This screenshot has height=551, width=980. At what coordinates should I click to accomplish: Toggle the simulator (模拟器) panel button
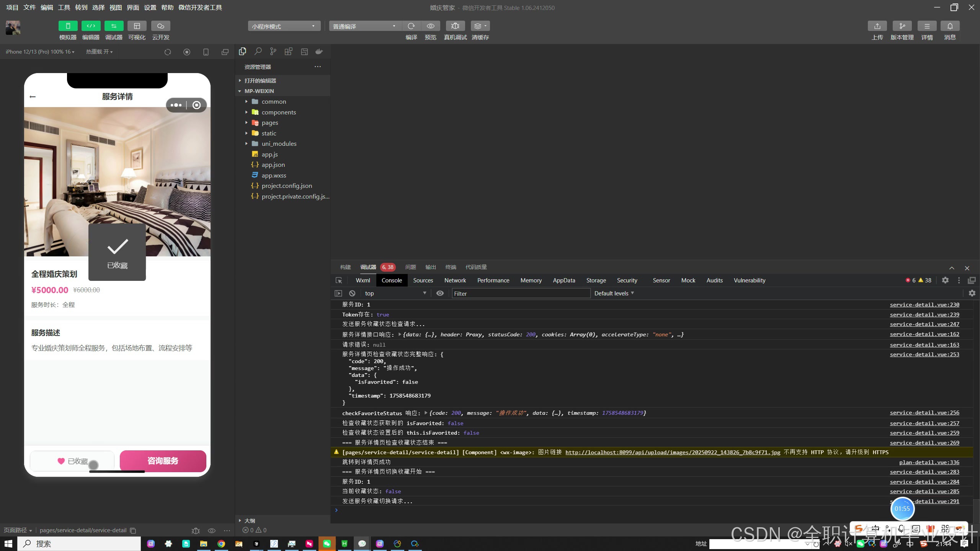(x=68, y=26)
